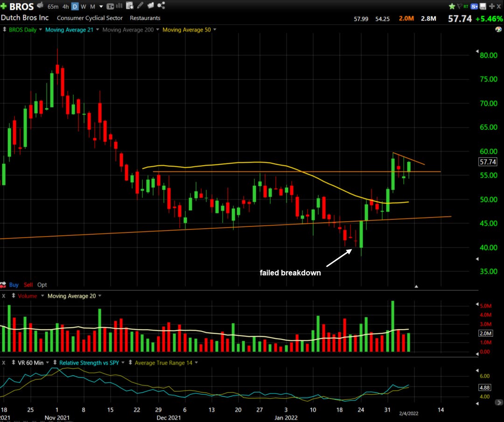Open BROS Daily dropdown arrow
504x422 pixels.
41,29
